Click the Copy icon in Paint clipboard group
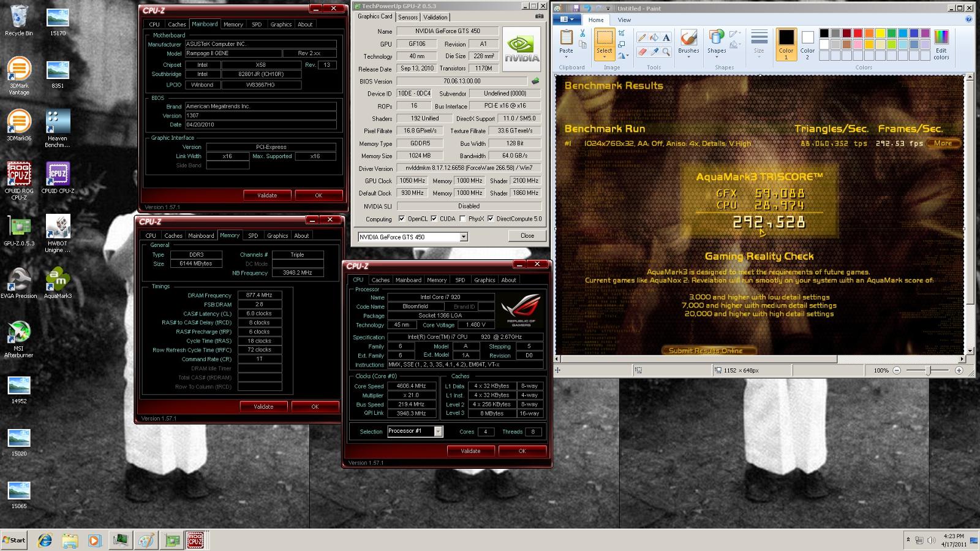The height and width of the screenshot is (551, 980). [x=582, y=45]
